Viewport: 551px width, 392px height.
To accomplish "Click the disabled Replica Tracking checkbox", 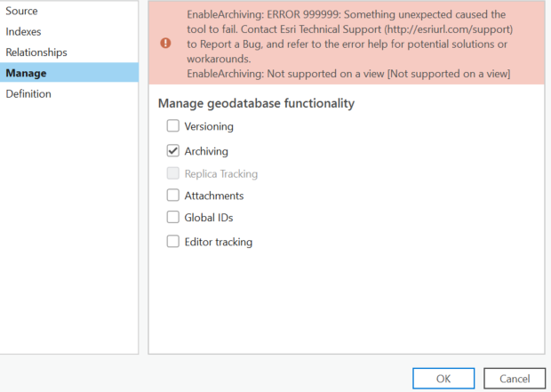I will pyautogui.click(x=172, y=174).
